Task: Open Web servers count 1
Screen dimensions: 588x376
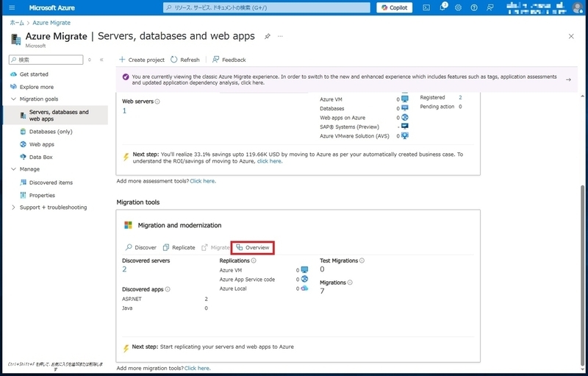Action: pos(124,110)
